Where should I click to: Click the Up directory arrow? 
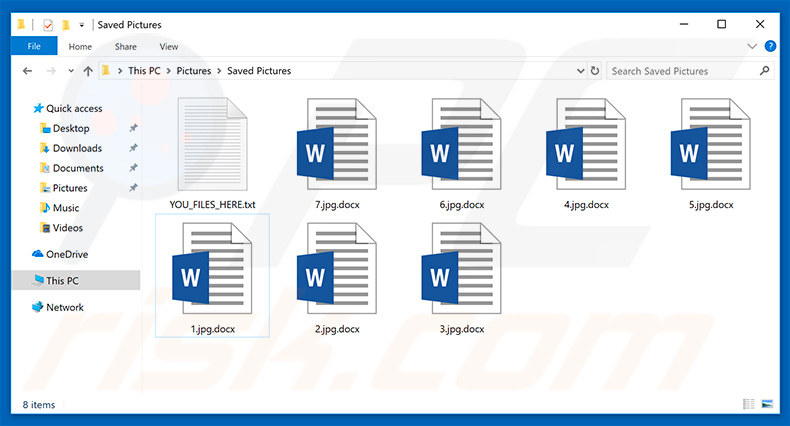point(89,71)
